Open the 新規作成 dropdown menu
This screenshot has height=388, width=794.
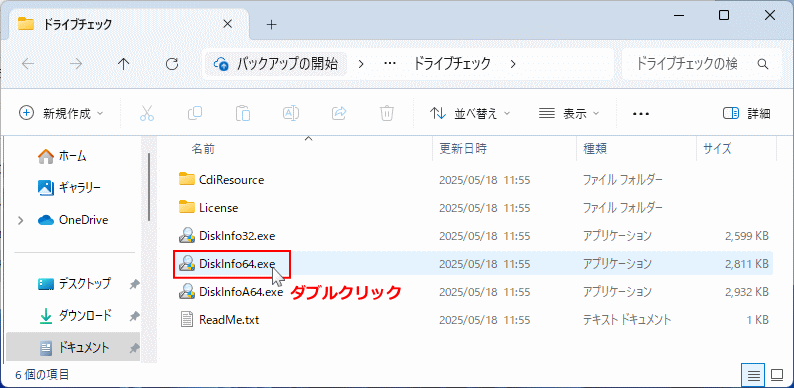tap(61, 113)
